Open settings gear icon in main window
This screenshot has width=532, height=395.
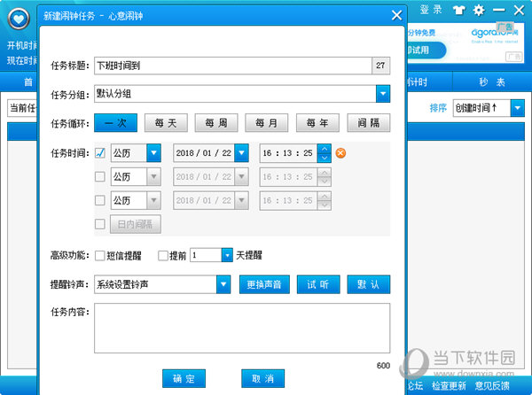479,10
